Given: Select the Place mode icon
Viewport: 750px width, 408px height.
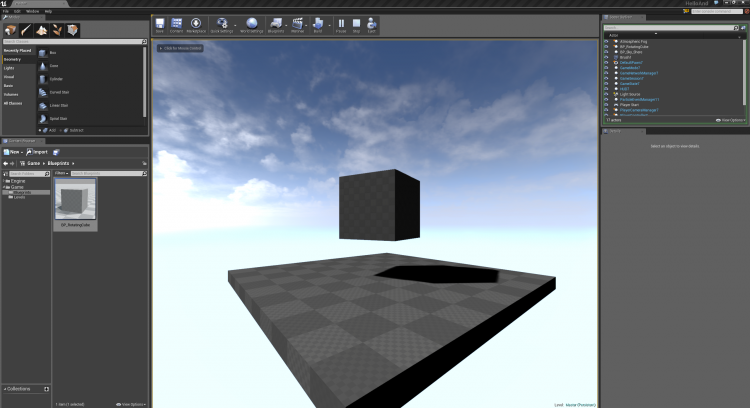Looking at the screenshot, I should [x=11, y=30].
